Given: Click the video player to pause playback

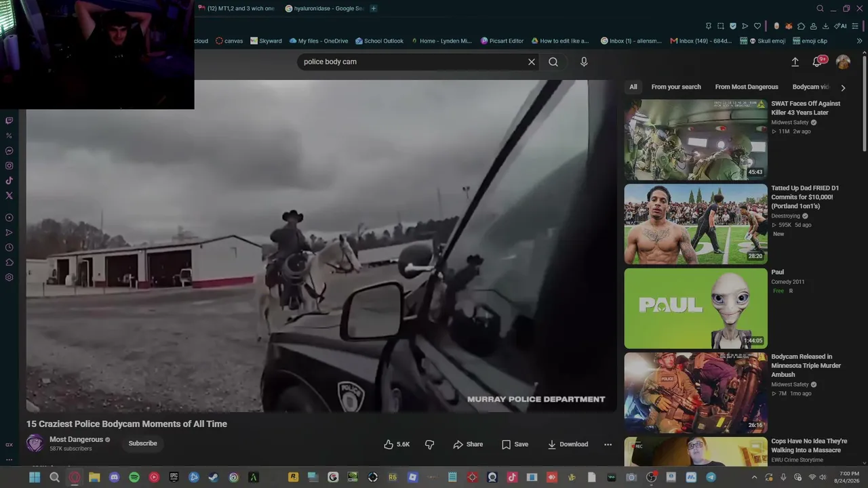Looking at the screenshot, I should pos(321,246).
